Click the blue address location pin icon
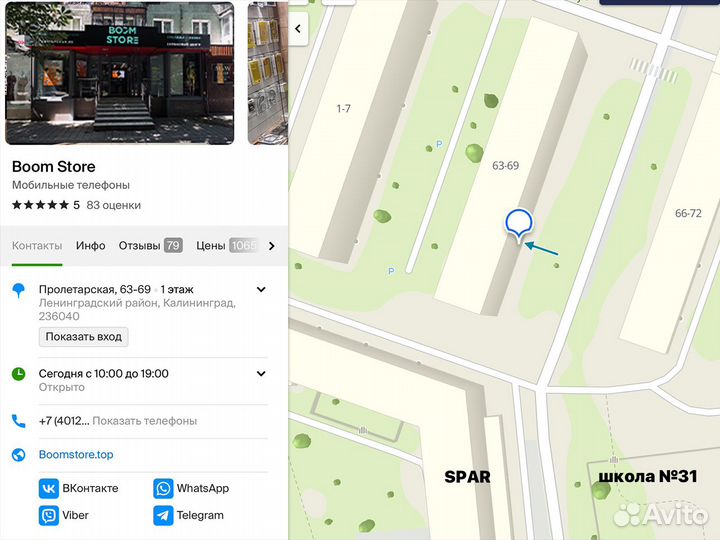This screenshot has width=720, height=540. click(x=18, y=290)
